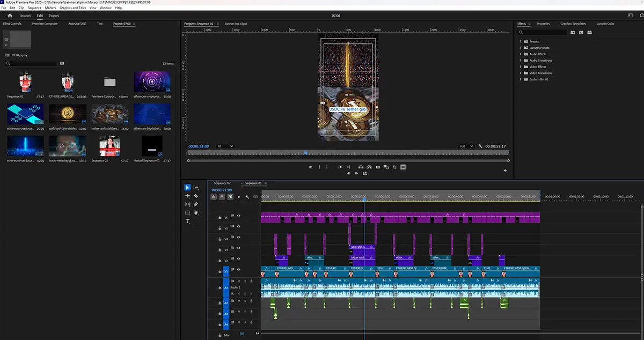Viewport: 644px width, 340px height.
Task: Step forward one frame in Program monitor
Action: tap(357, 173)
